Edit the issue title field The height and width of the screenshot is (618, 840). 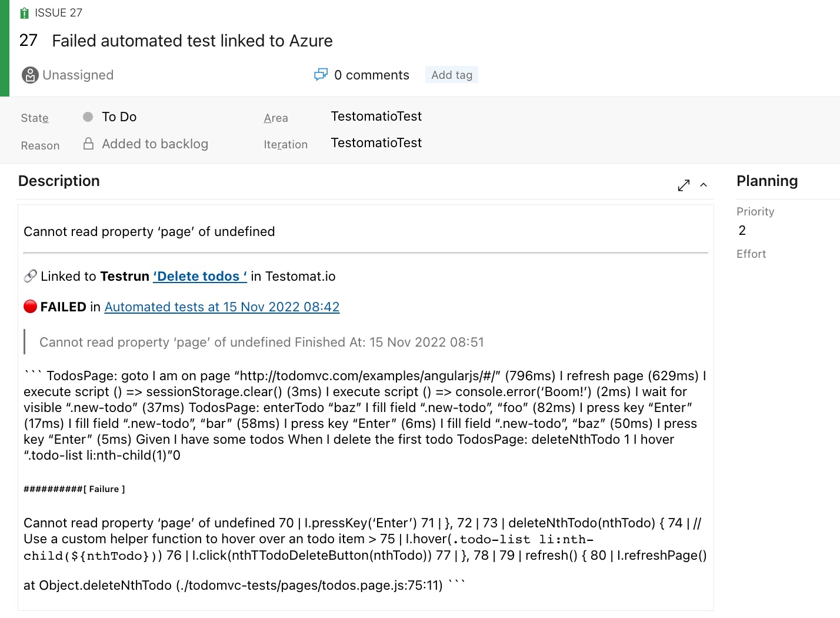pos(192,41)
